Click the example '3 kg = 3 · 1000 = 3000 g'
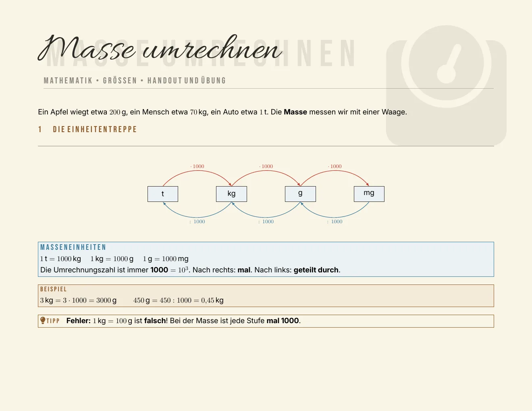The image size is (532, 411). 78,300
